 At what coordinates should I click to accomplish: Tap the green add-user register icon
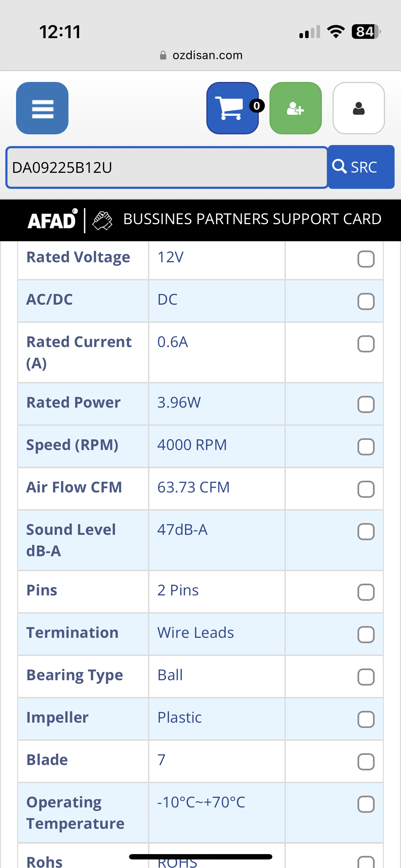click(295, 108)
